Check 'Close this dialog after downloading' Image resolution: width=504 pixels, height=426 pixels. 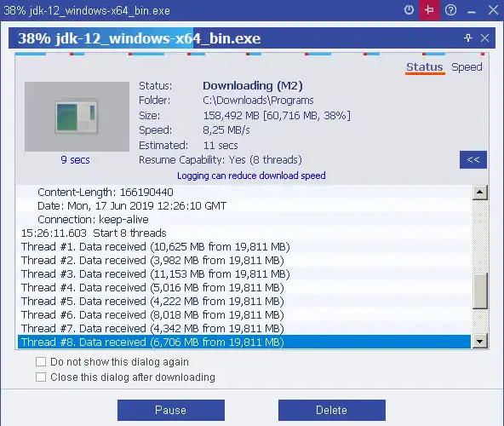coord(41,377)
